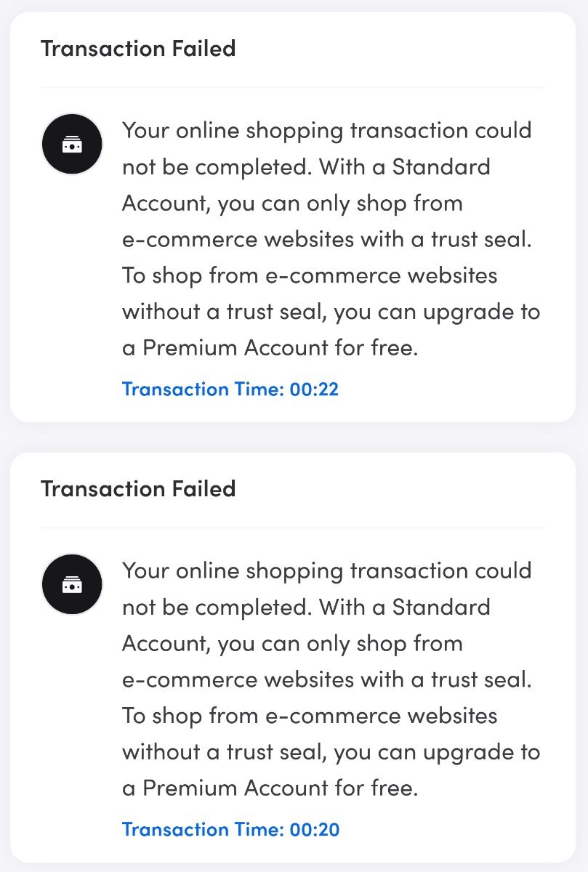This screenshot has height=872, width=588.
Task: Open the Transaction Time: 00:22 link
Action: (x=230, y=389)
